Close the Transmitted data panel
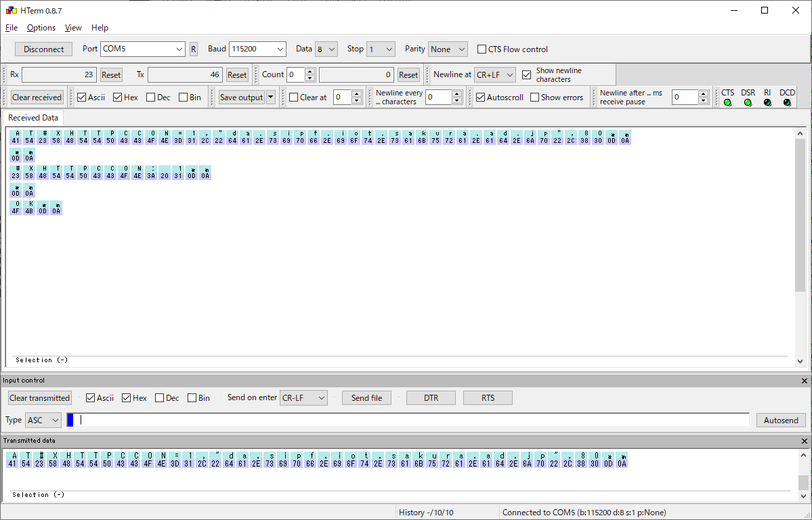 click(804, 441)
